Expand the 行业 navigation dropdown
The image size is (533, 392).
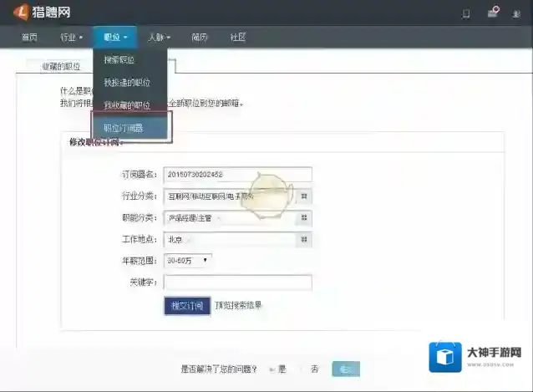pyautogui.click(x=71, y=37)
